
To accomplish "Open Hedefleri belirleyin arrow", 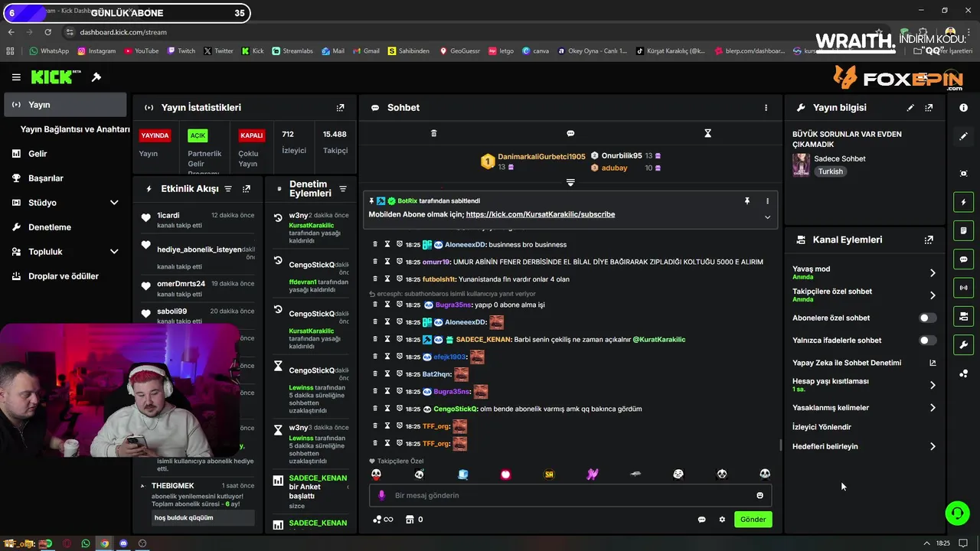I will 933,446.
